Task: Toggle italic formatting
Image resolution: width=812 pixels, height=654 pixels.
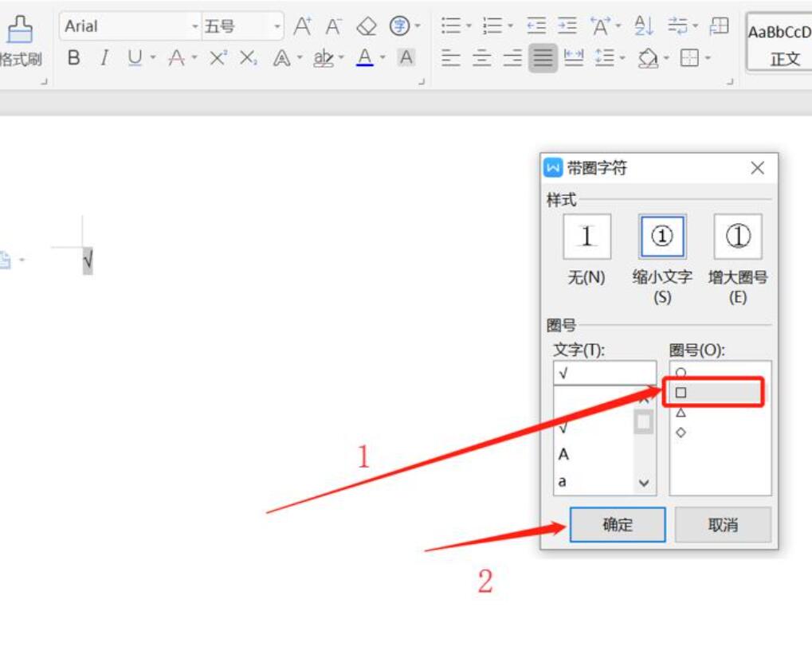Action: click(104, 57)
